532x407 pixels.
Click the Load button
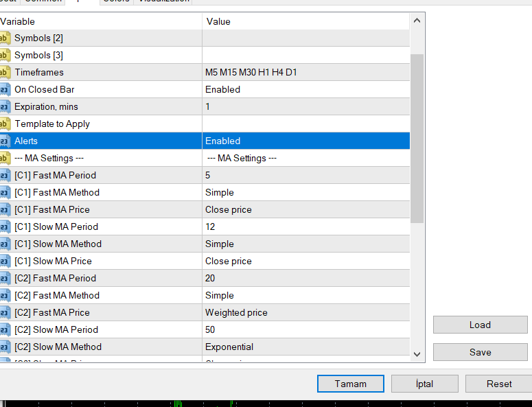(x=480, y=325)
